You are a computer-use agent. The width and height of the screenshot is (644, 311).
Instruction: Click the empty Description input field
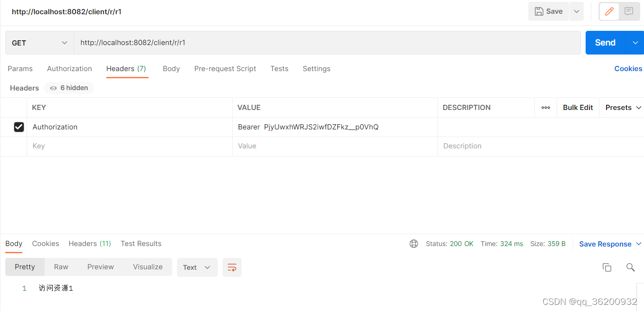pyautogui.click(x=541, y=146)
